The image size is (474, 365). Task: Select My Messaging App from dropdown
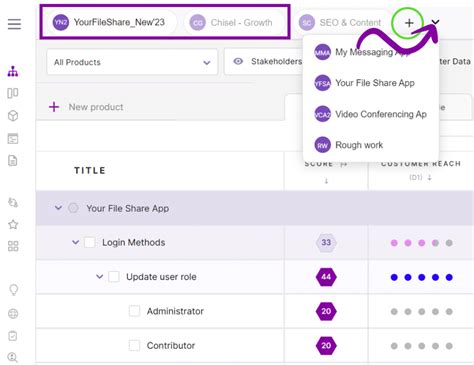(x=371, y=52)
